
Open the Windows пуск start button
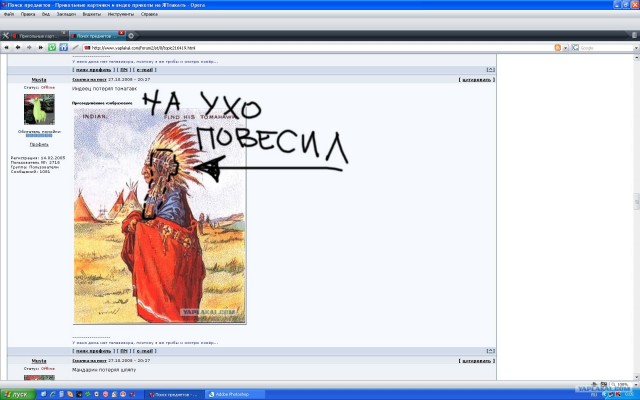pos(18,395)
